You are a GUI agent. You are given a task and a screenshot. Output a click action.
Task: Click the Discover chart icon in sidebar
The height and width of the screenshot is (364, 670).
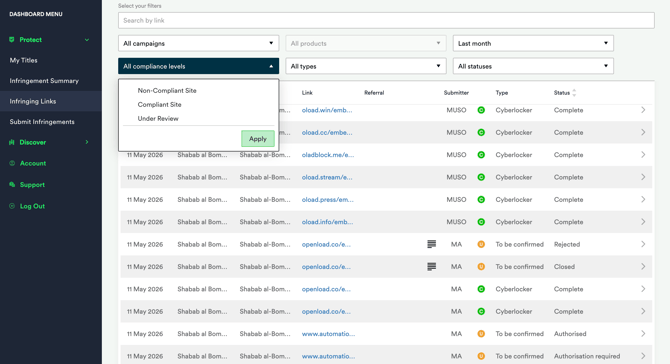point(12,142)
